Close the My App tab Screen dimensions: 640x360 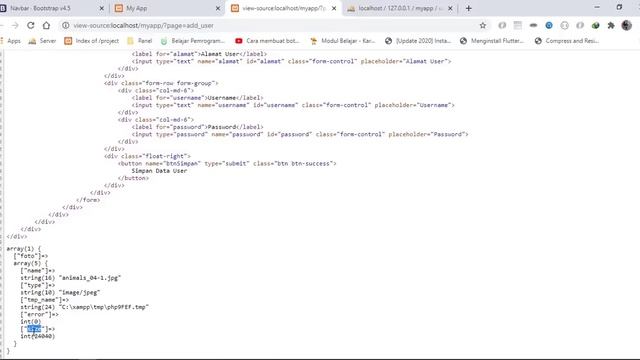218,8
